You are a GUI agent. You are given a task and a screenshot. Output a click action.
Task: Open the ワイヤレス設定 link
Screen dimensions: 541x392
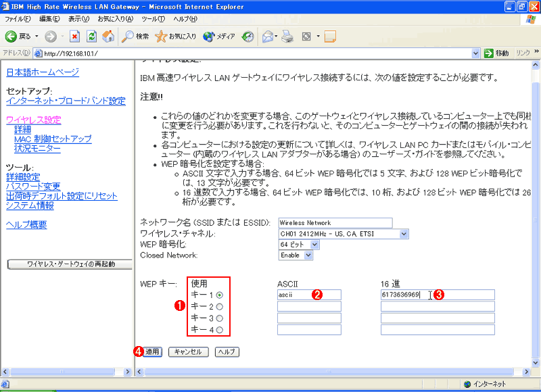point(33,120)
